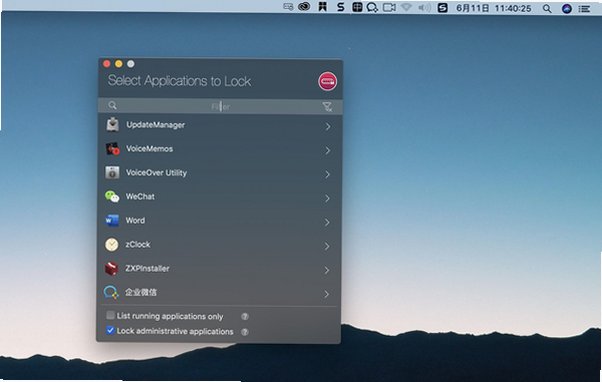This screenshot has width=602, height=382.
Task: Select the zClock label
Action: point(138,245)
